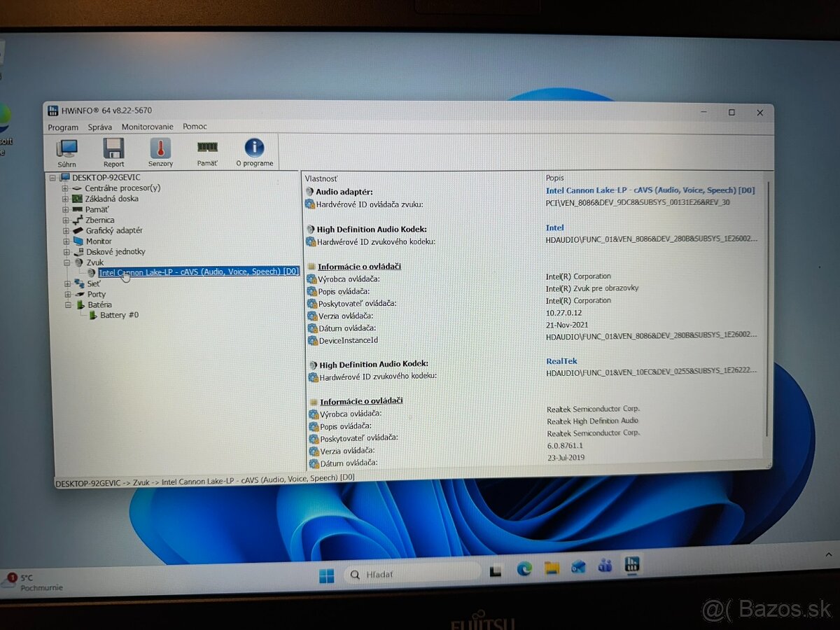This screenshot has height=630, width=840.
Task: Open the Monitorovanie menu
Action: coord(147,127)
